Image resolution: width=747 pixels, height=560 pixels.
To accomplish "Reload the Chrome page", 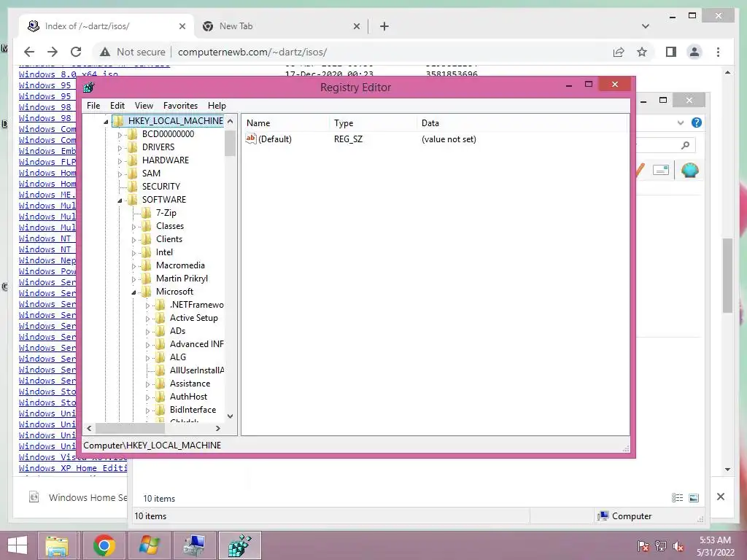I will pos(76,52).
